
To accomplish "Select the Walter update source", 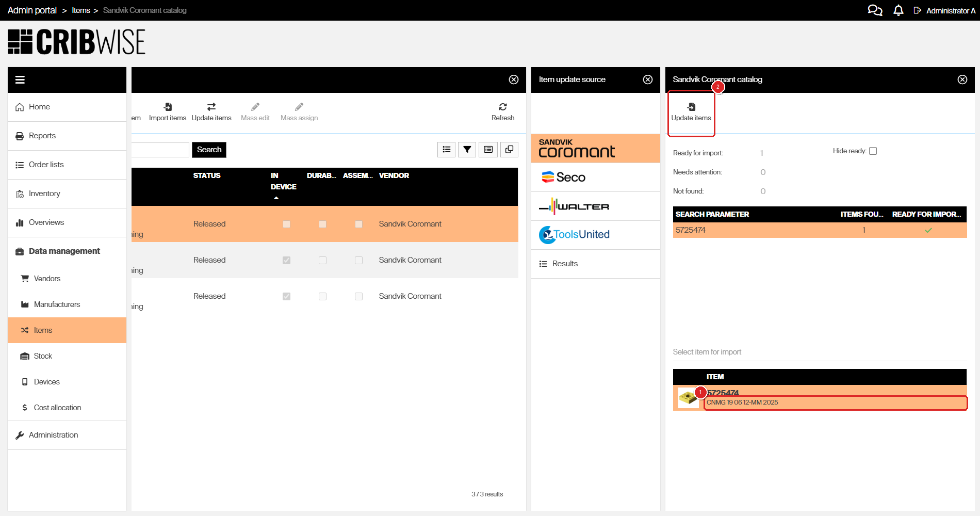I will pyautogui.click(x=596, y=206).
